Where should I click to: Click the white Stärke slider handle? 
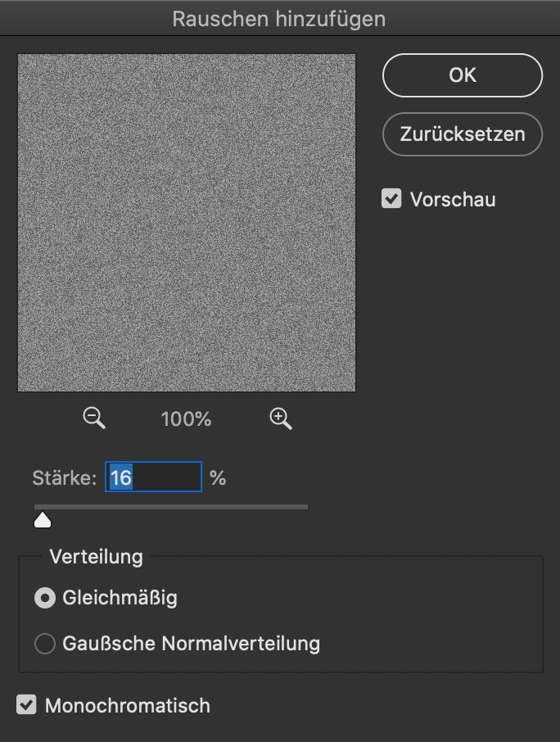click(43, 519)
